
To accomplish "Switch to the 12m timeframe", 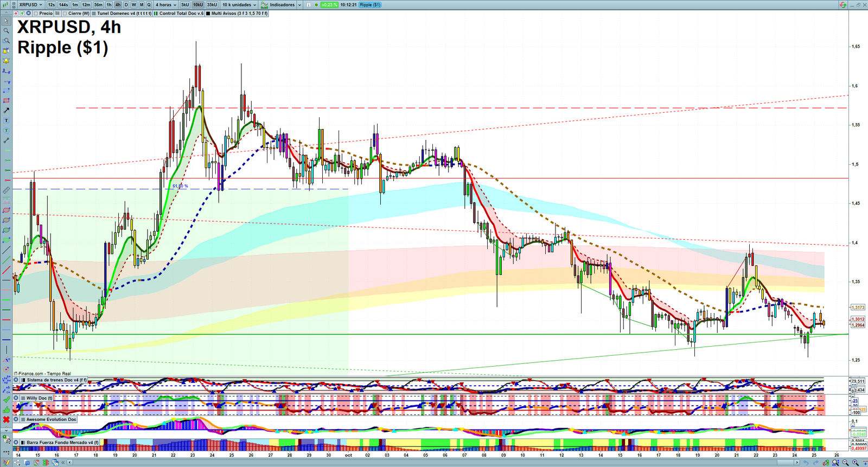I will (x=86, y=5).
